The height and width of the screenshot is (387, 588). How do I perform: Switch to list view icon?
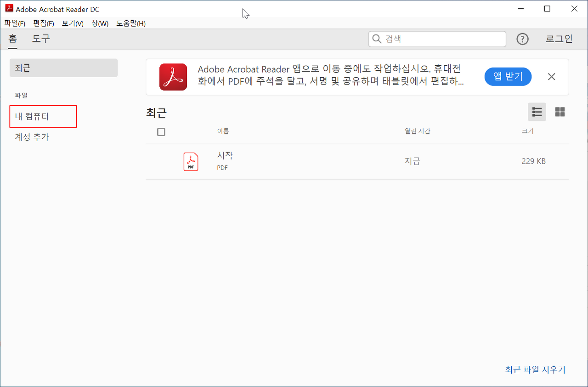coord(537,112)
